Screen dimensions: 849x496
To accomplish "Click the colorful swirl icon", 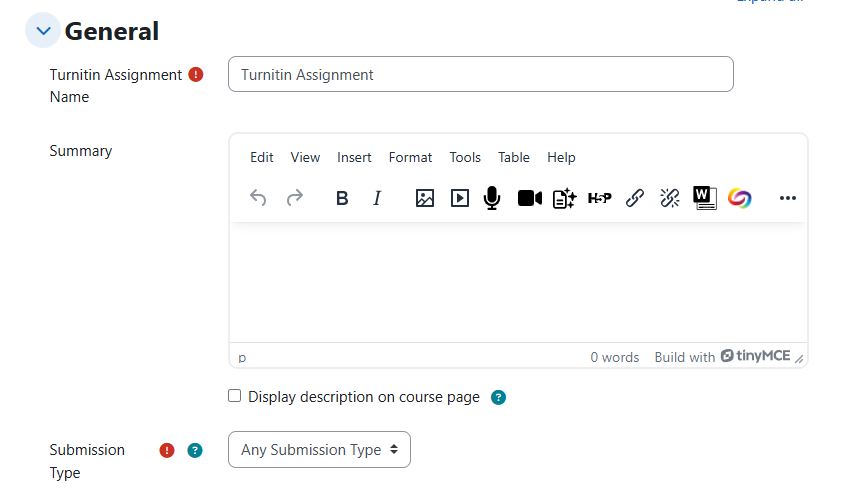I will (x=739, y=198).
